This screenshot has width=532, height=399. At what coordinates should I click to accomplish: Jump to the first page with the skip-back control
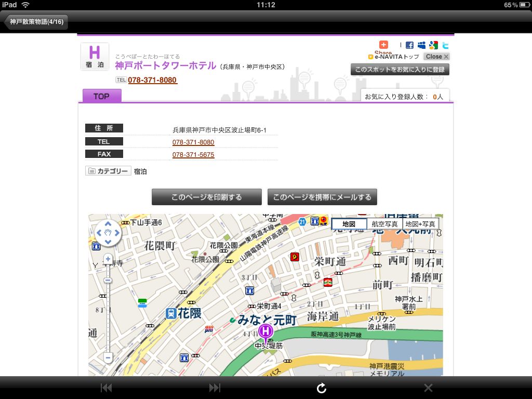click(x=107, y=388)
